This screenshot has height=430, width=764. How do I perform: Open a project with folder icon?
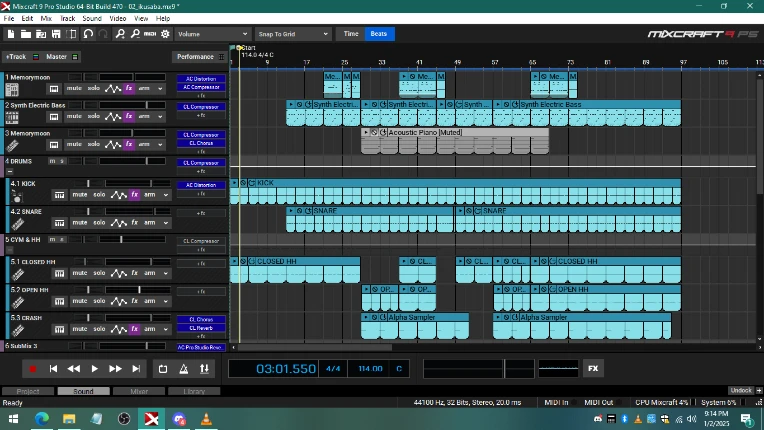tap(26, 34)
